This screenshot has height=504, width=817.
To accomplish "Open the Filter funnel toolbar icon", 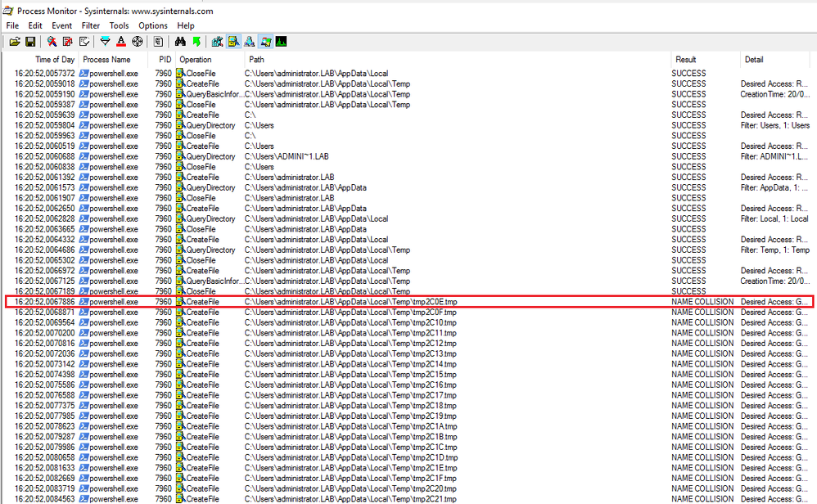I will point(105,42).
